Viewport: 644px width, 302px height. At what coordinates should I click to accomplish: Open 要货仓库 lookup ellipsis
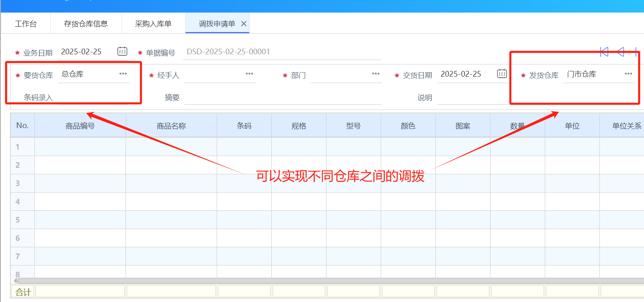pyautogui.click(x=123, y=74)
